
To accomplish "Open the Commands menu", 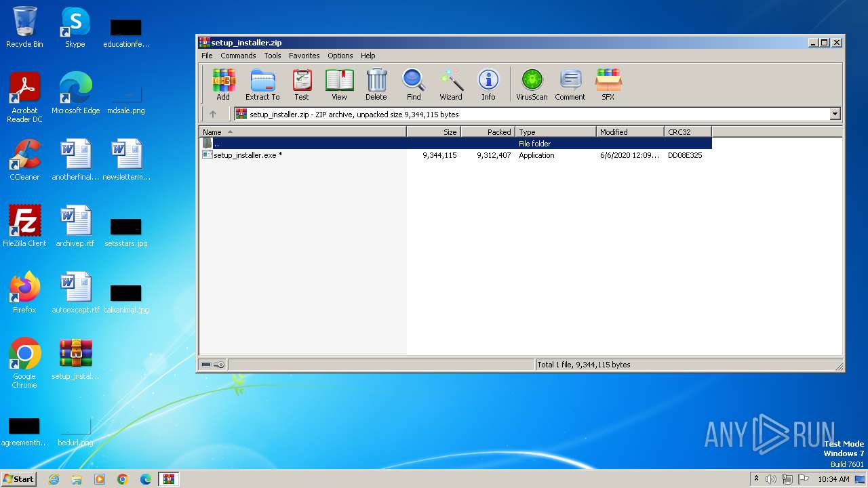I will pyautogui.click(x=238, y=56).
